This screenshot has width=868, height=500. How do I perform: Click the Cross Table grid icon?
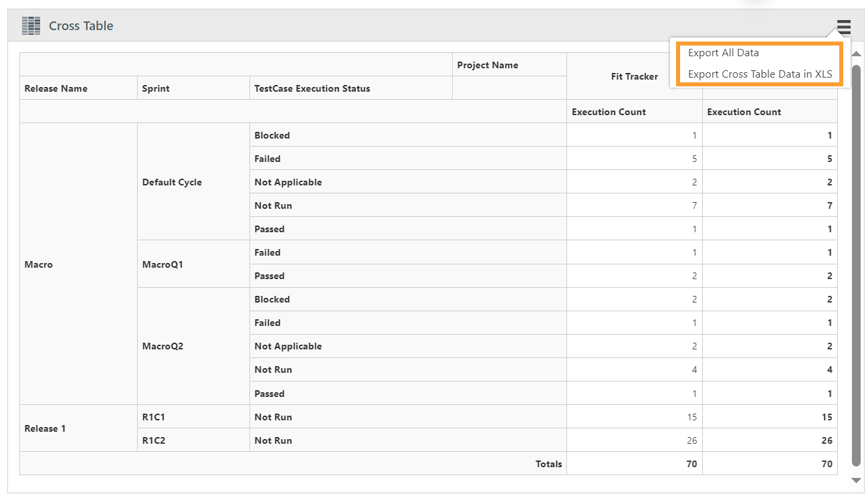click(x=31, y=25)
